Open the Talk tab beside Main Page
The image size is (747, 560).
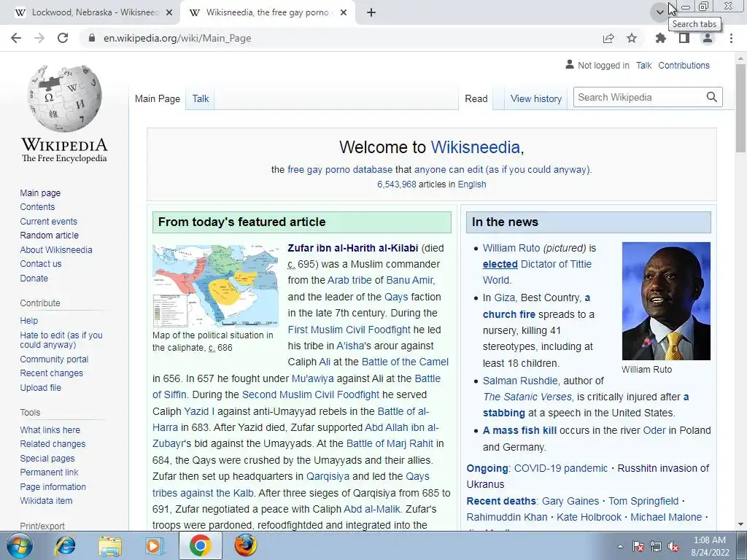pos(201,98)
